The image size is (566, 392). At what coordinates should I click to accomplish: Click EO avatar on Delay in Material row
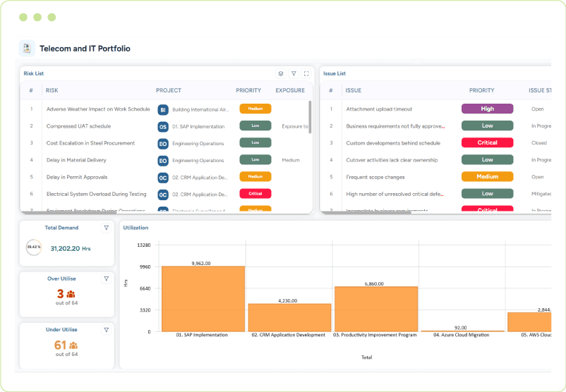163,161
